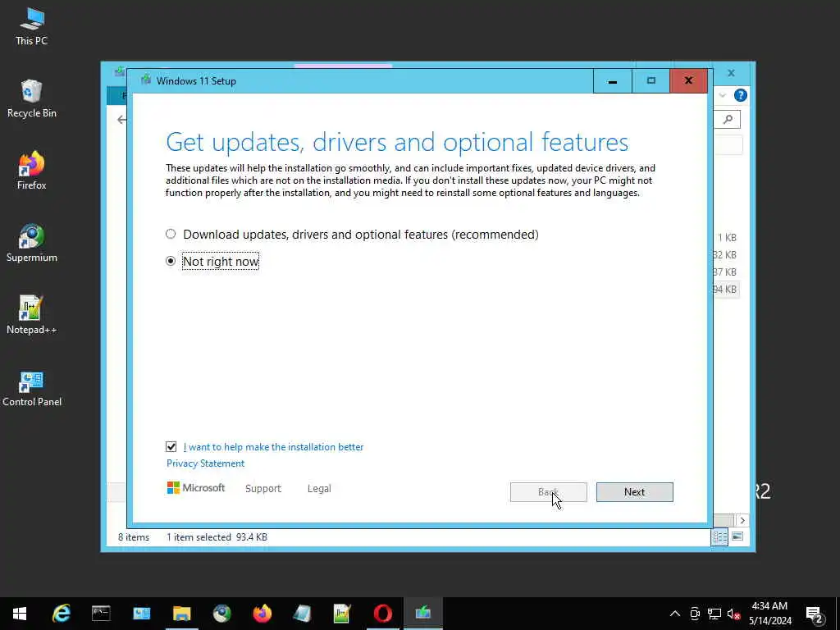Launch Supermium from the desktop shortcut
This screenshot has width=840, height=630.
pos(32,243)
